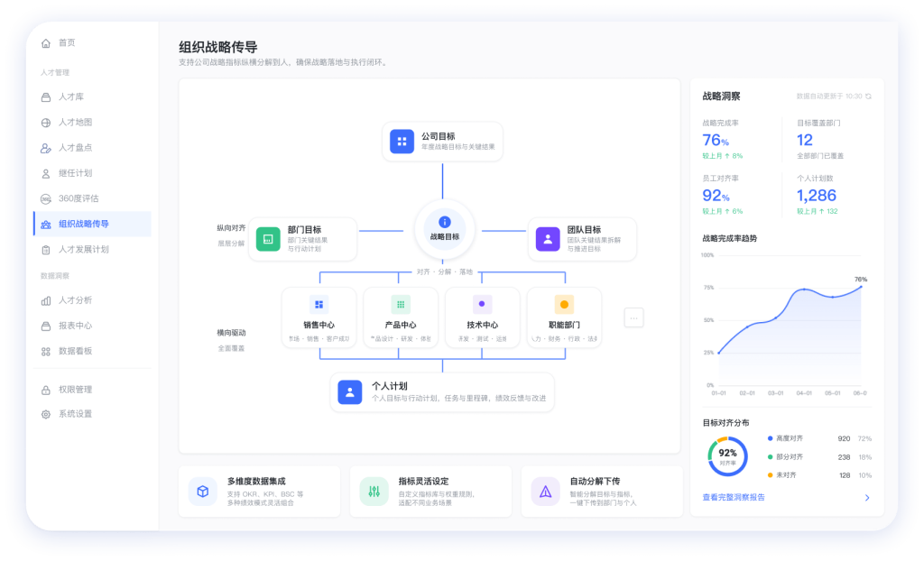The height and width of the screenshot is (561, 924).
Task: Click the blue 高度对齐 legend dot
Action: coord(771,438)
